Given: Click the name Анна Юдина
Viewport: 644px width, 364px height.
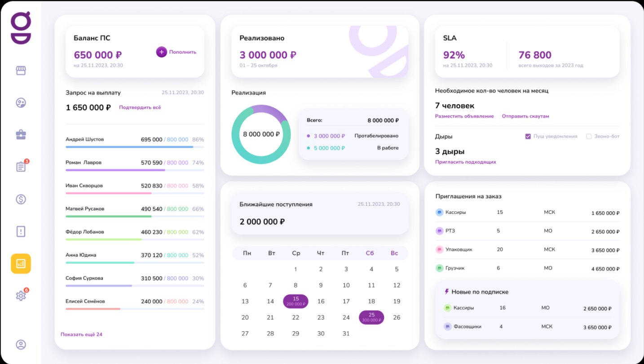Looking at the screenshot, I should click(x=81, y=255).
